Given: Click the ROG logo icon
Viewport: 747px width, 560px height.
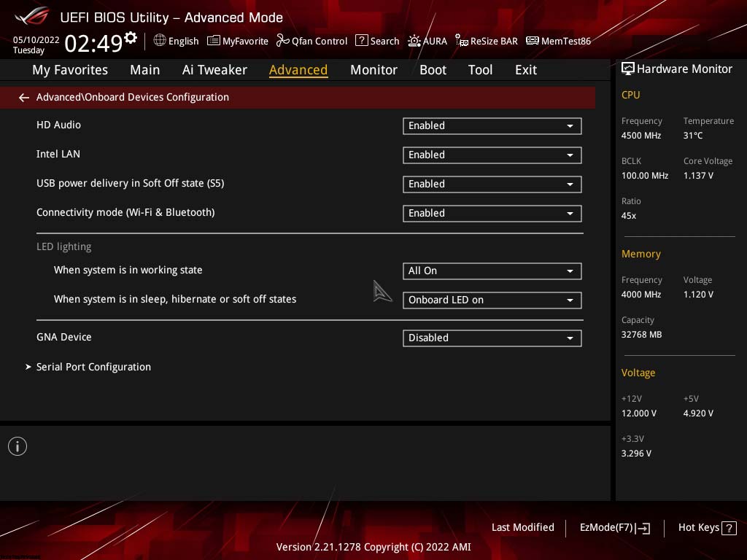Looking at the screenshot, I should (32, 16).
